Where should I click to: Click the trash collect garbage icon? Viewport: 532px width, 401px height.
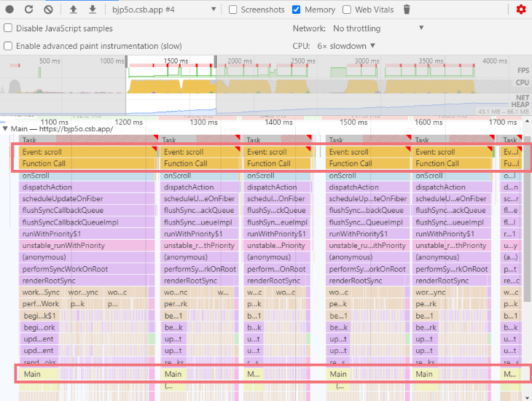click(407, 9)
